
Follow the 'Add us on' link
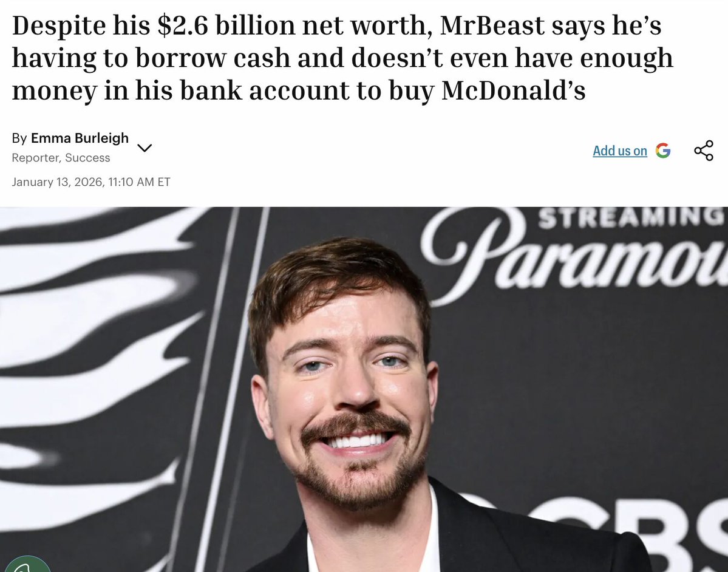[620, 151]
